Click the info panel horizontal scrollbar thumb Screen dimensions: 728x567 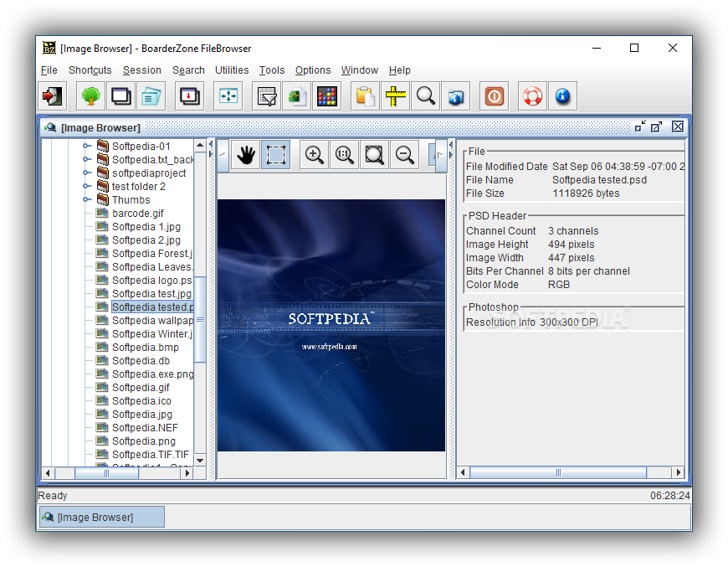click(x=558, y=472)
